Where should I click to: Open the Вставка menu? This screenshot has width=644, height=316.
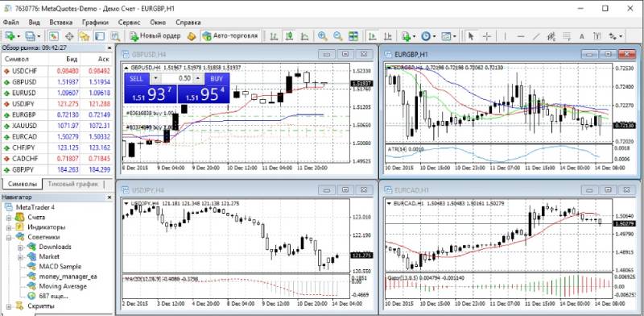[61, 23]
